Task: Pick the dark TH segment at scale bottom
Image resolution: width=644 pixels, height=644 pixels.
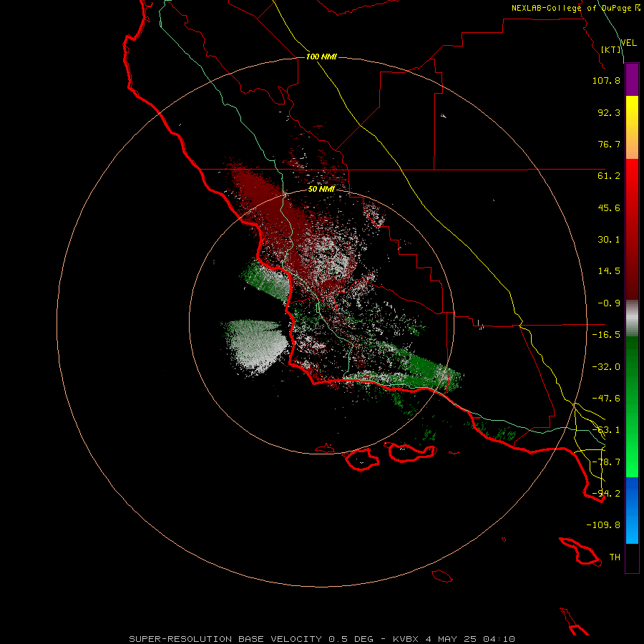Action: coord(632,559)
